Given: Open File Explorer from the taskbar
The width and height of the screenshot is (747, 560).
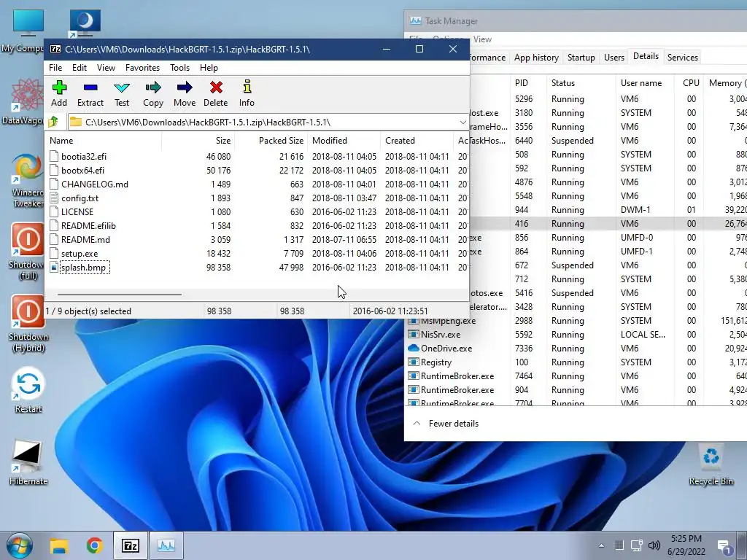Looking at the screenshot, I should pos(60,545).
